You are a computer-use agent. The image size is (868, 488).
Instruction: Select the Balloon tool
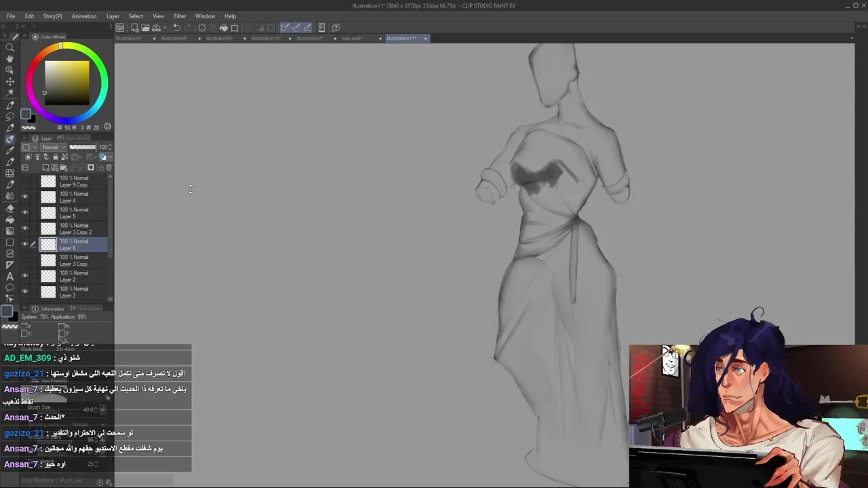[9, 288]
